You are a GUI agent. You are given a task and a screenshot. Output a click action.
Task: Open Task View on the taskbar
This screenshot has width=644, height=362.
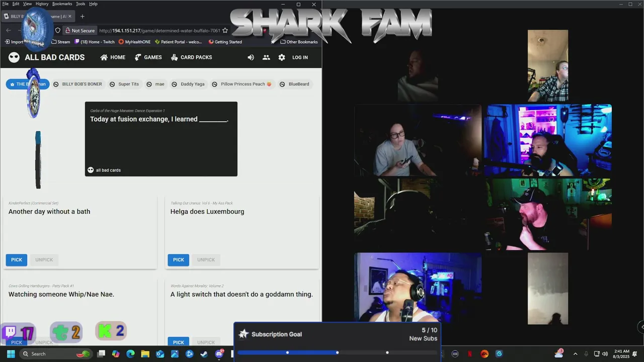(x=101, y=354)
